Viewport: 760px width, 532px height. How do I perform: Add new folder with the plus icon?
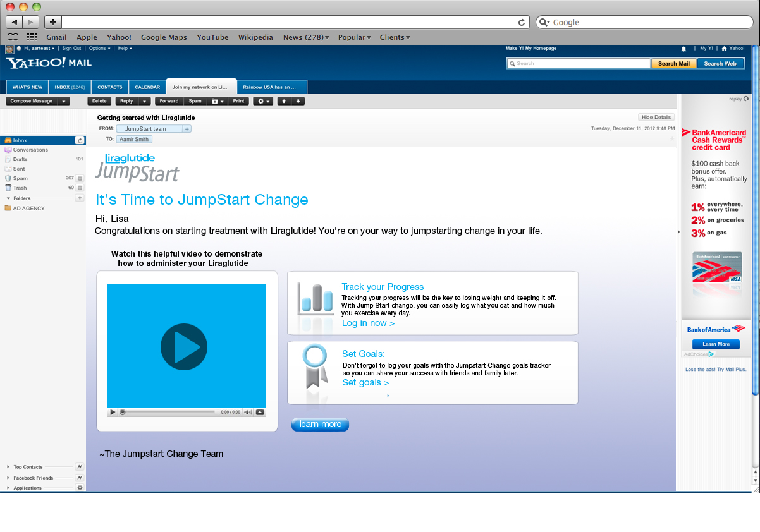pos(80,198)
